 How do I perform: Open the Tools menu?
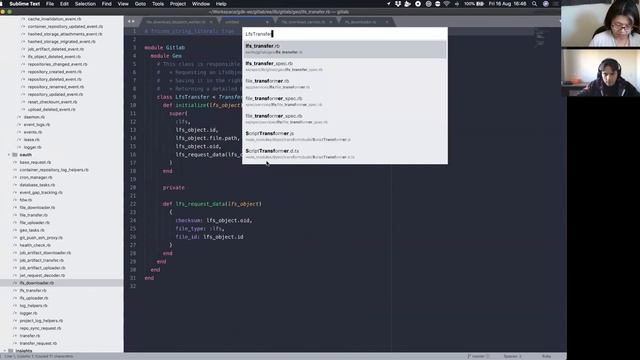tap(158, 4)
